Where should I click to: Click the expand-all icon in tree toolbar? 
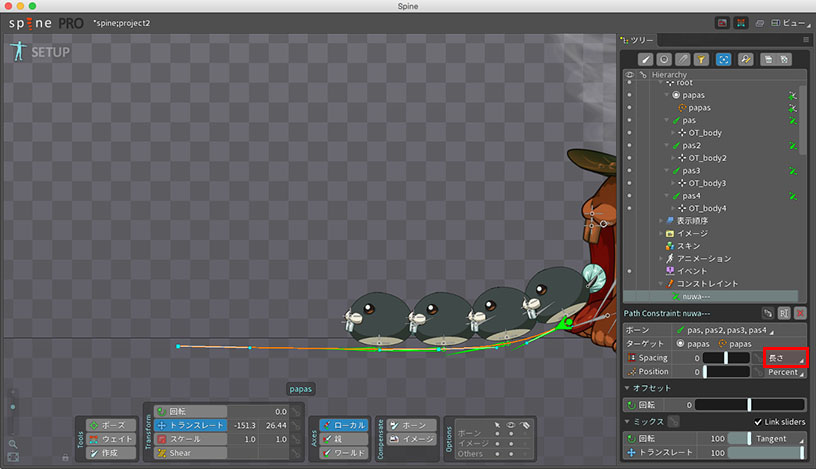point(784,59)
